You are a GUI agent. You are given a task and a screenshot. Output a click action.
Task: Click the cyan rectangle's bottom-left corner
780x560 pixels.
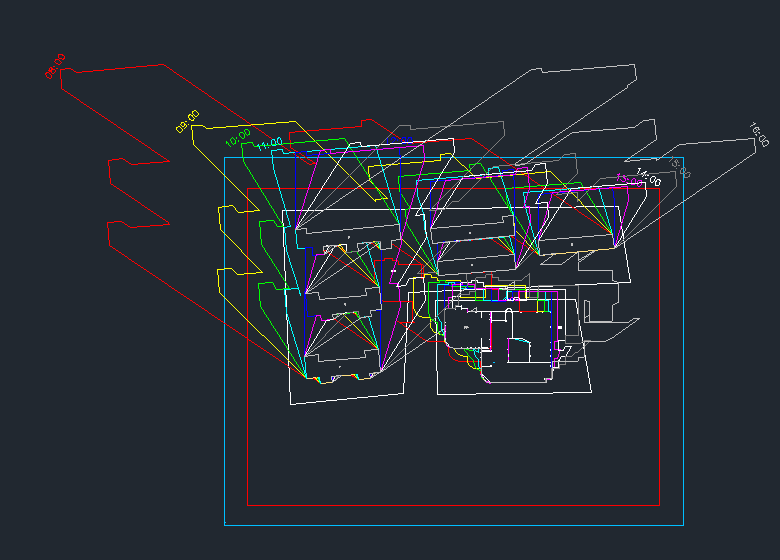coord(225,523)
